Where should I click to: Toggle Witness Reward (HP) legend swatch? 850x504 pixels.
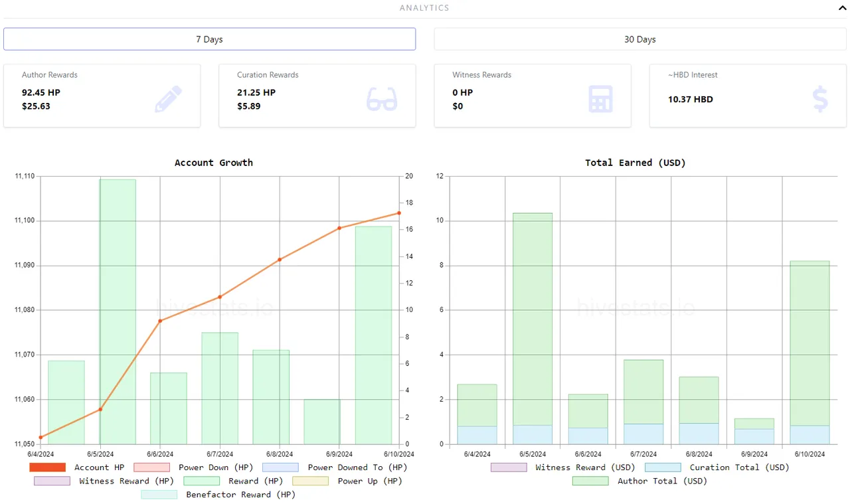(52, 481)
